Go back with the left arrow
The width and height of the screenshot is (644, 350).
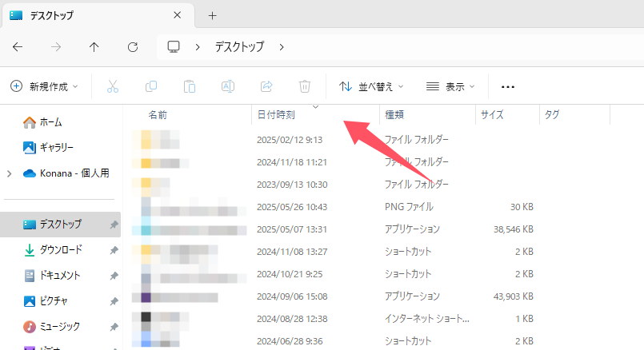[x=18, y=47]
